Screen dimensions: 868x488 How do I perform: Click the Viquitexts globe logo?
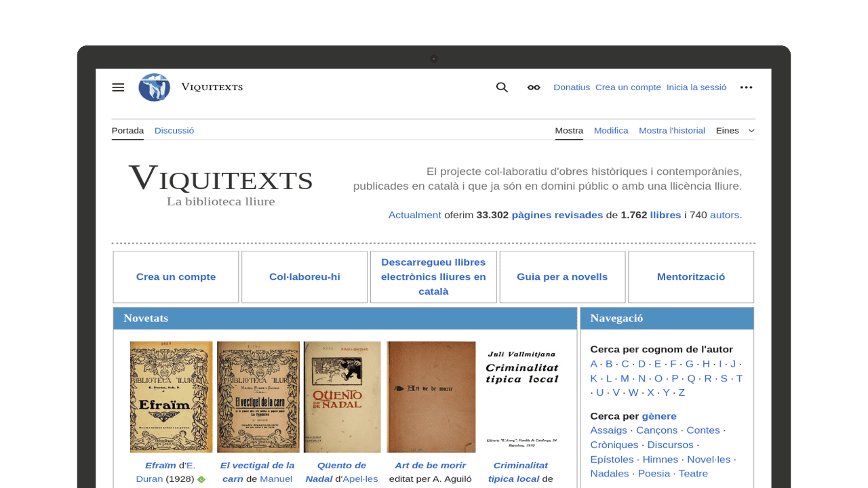pyautogui.click(x=154, y=87)
